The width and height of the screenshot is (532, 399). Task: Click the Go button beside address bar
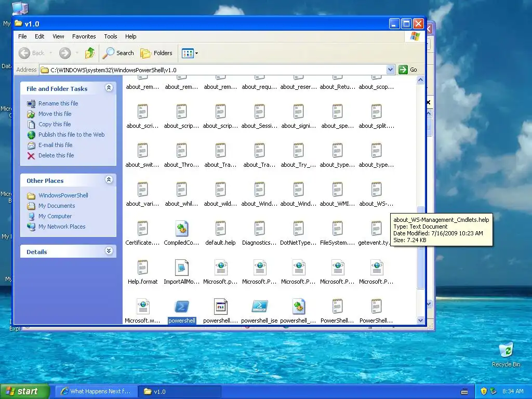pos(408,70)
